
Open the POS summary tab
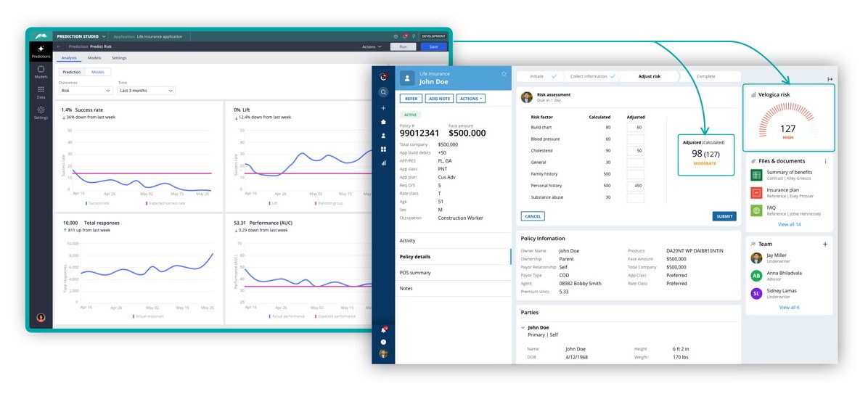pyautogui.click(x=415, y=273)
